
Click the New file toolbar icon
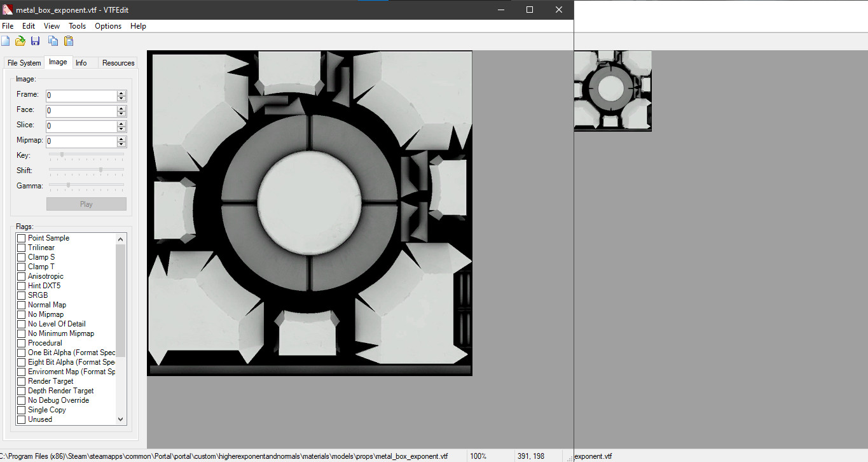pos(5,41)
